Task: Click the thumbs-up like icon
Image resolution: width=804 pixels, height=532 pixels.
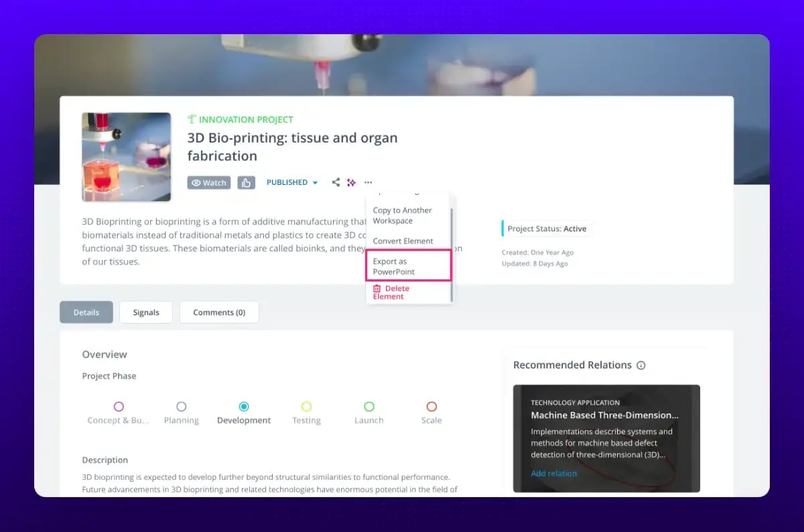Action: (246, 183)
